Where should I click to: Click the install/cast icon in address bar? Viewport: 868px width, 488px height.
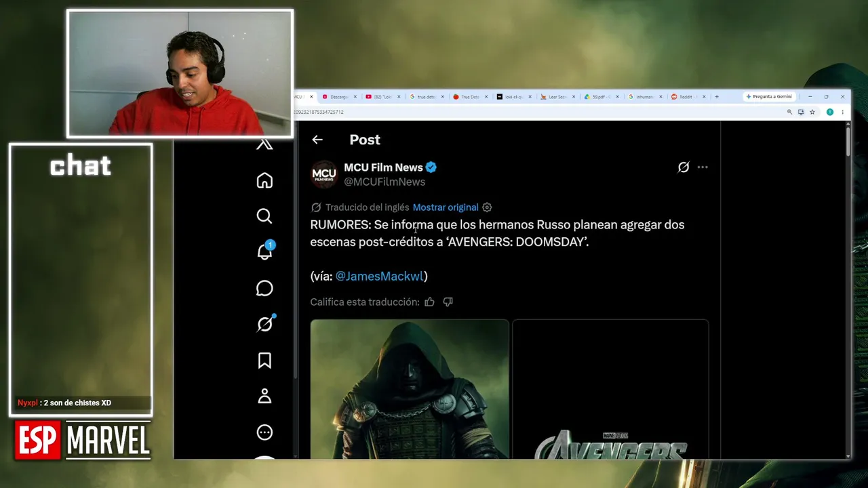coord(801,113)
